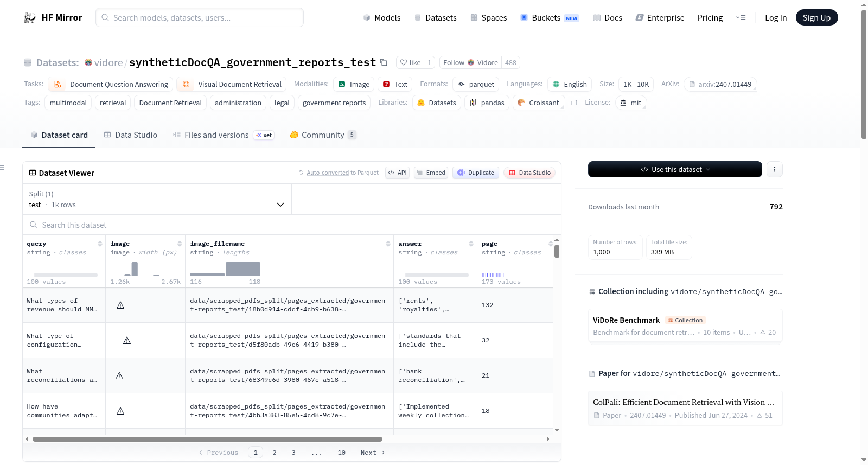This screenshot has height=465, width=868.
Task: Open Data Studio from the viewer header
Action: (529, 173)
